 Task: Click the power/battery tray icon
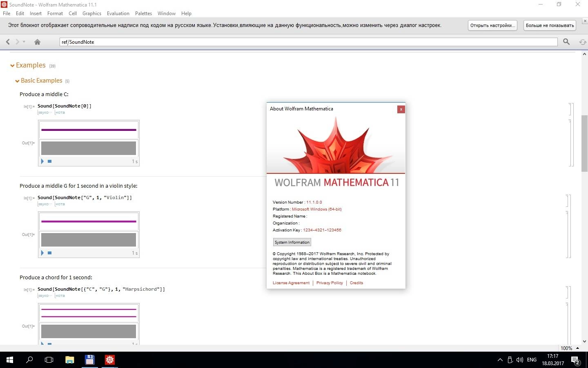pos(510,360)
